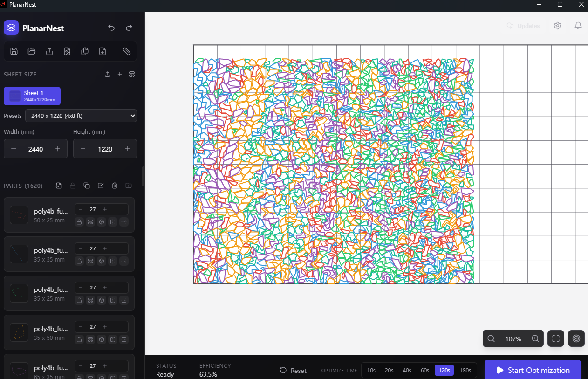Screen dimensions: 588x379
Task: Select the ruler measure tool
Action: tap(126, 51)
